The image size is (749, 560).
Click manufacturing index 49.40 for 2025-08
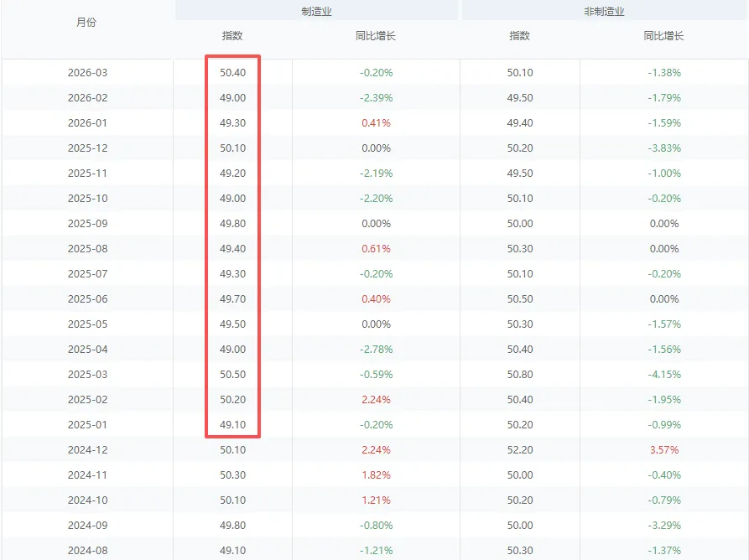[232, 249]
